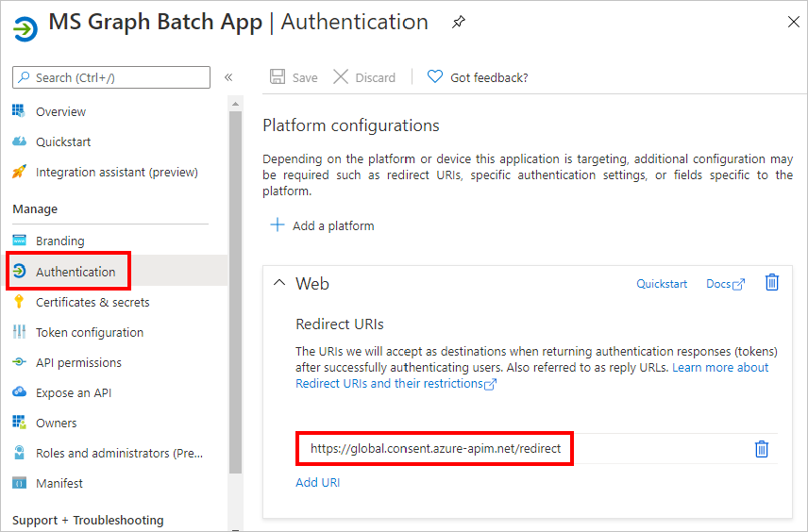
Task: Click the Got feedback heart icon
Action: [x=435, y=77]
